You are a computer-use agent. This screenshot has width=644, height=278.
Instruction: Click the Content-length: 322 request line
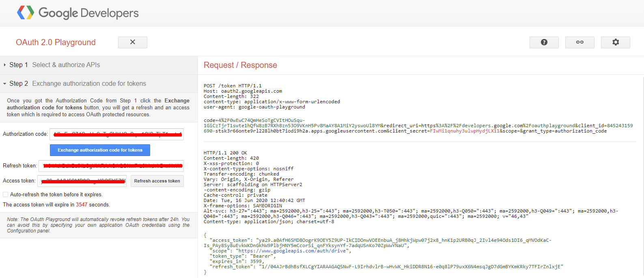(x=231, y=96)
